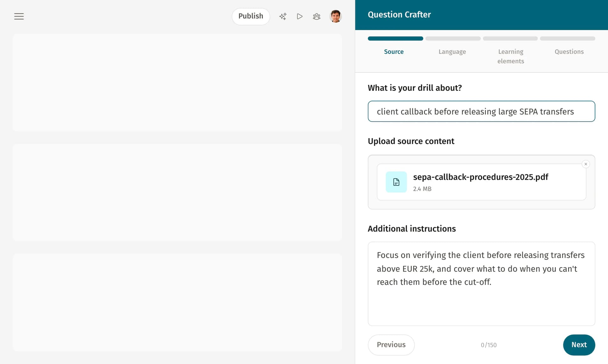Click the play preview icon
Image resolution: width=608 pixels, height=364 pixels.
coord(300,16)
